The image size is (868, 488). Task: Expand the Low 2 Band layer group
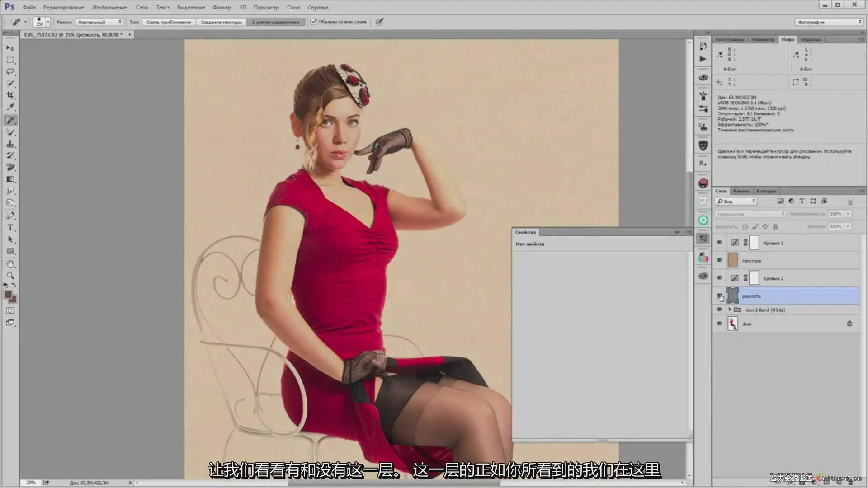point(730,310)
